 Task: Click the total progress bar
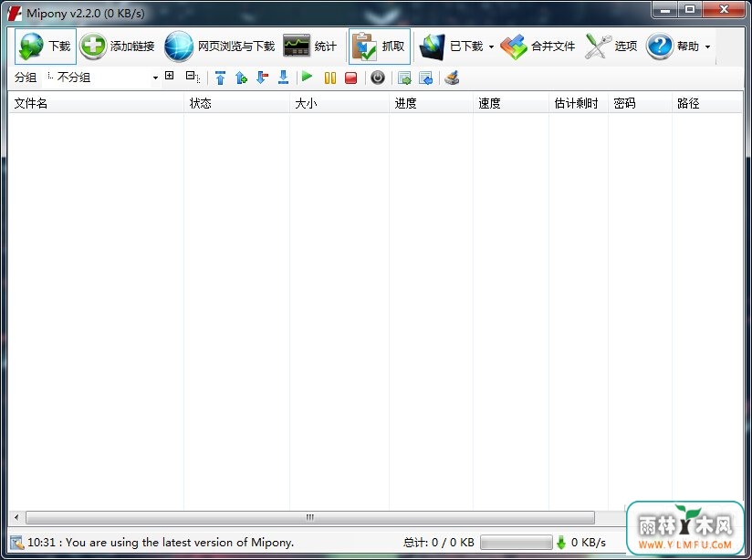[x=516, y=543]
